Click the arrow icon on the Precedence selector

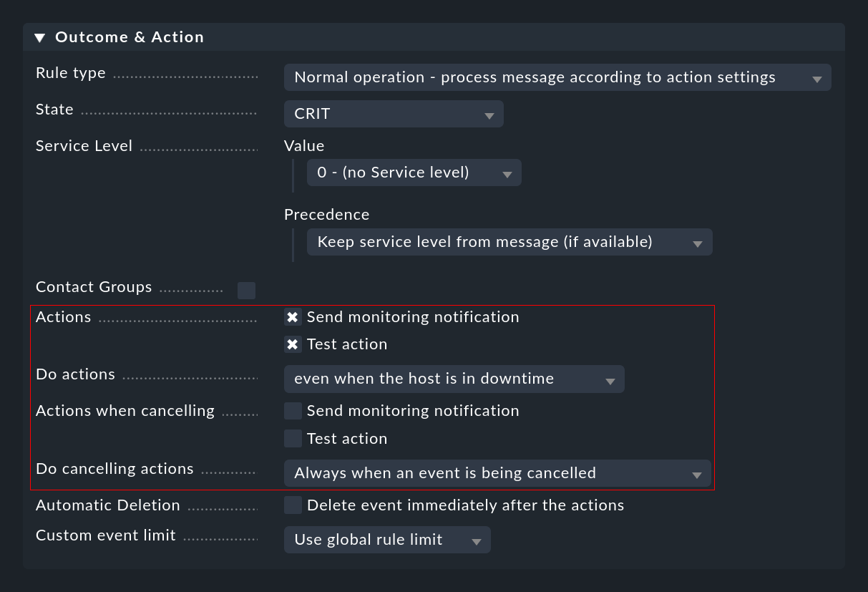pos(698,242)
